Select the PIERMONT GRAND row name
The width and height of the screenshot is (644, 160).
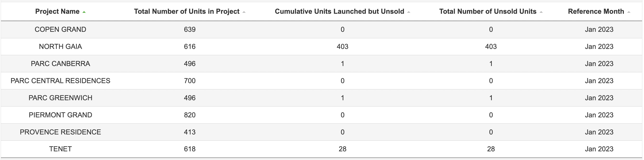tap(60, 115)
